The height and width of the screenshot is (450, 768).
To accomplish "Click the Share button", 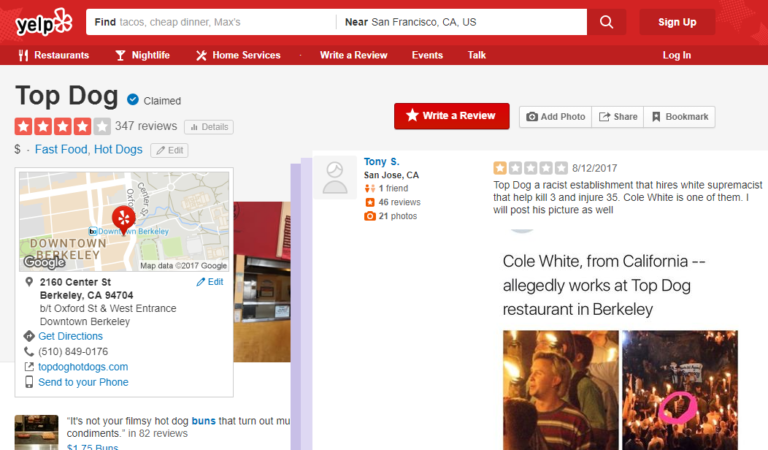I will coord(618,117).
